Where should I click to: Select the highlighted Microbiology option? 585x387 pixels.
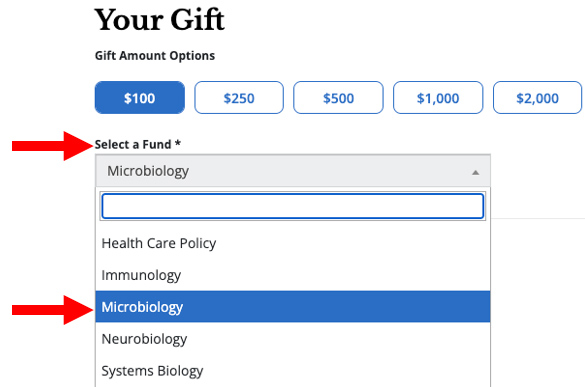click(x=293, y=307)
